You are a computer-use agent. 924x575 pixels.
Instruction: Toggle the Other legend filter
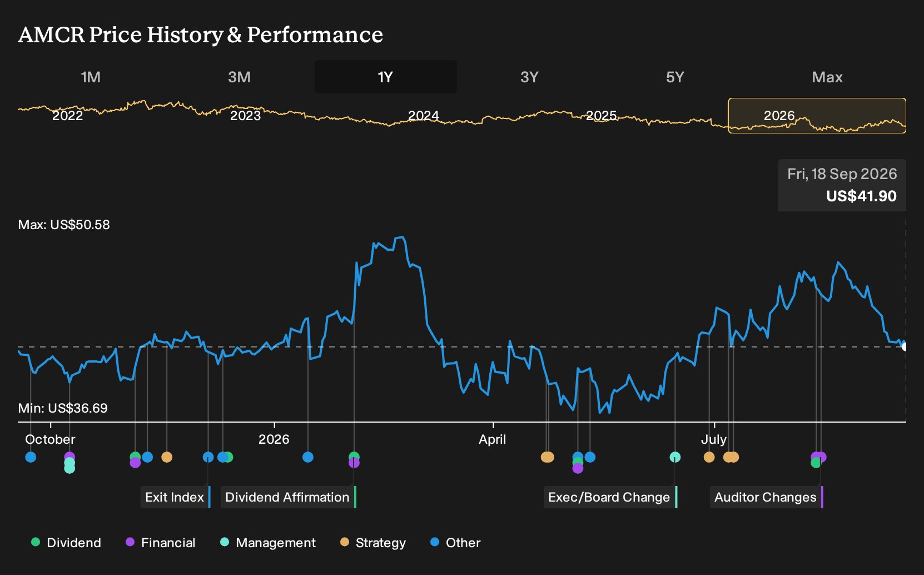click(x=455, y=543)
